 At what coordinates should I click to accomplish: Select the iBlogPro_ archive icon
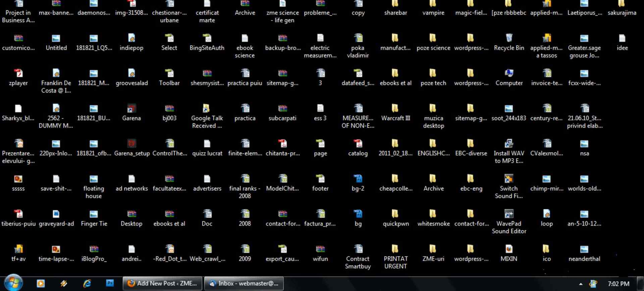coord(94,253)
